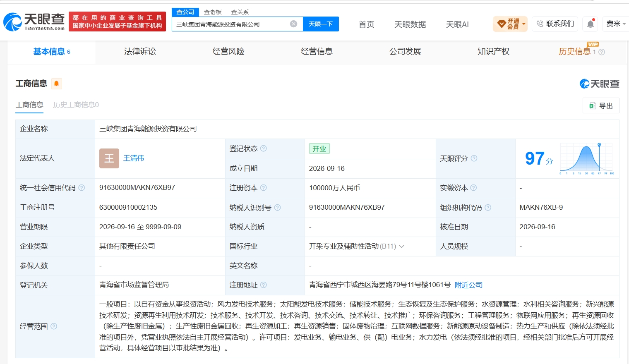Click the orange alert bell beside 工商信息
Screen dimensions: 629x364
[57, 84]
